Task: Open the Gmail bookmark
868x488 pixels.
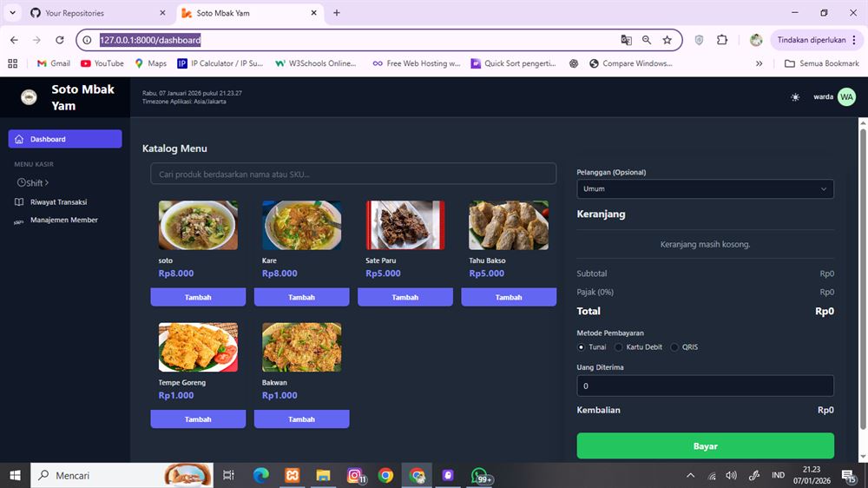Action: (x=54, y=63)
